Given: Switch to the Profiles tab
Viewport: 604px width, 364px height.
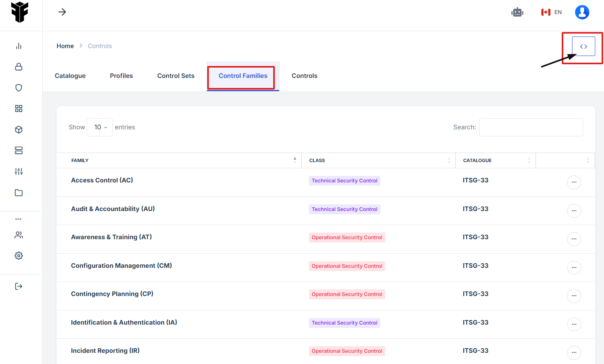Looking at the screenshot, I should 121,76.
